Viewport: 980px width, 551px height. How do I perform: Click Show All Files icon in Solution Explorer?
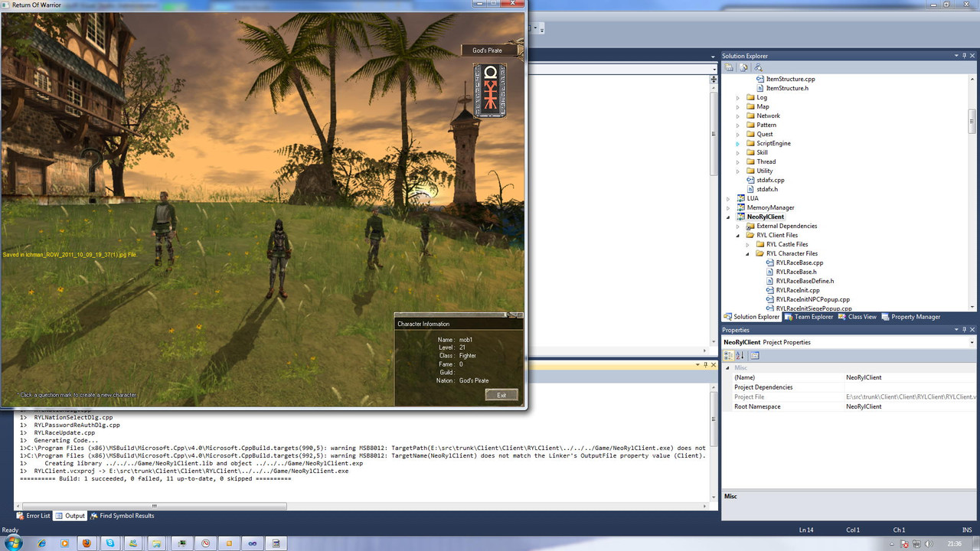click(743, 67)
